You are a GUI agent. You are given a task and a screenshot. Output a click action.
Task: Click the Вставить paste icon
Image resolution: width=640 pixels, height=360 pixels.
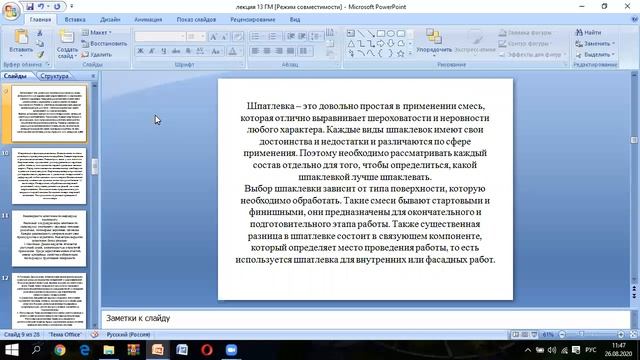(21, 37)
